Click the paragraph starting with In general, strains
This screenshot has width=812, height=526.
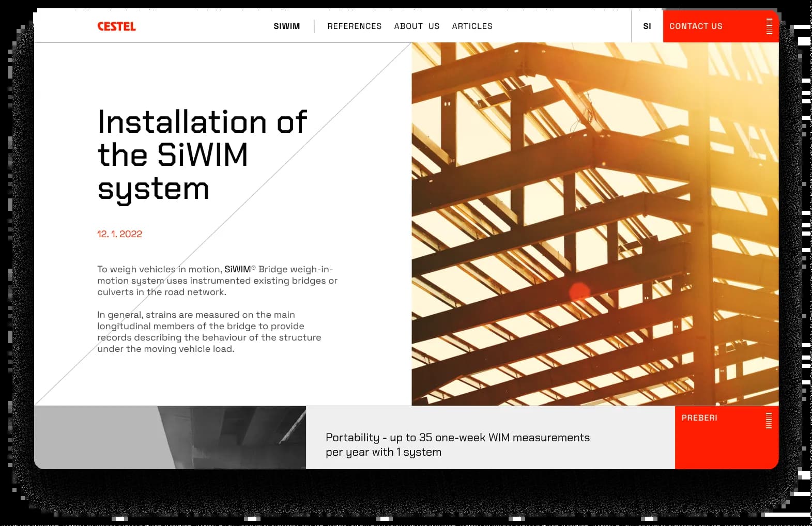[x=209, y=332]
